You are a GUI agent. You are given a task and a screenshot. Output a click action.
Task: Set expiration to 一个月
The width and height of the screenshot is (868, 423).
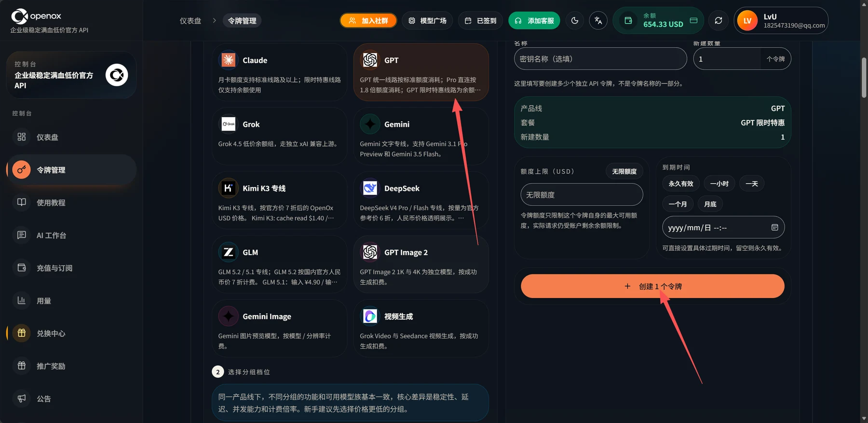[678, 204]
